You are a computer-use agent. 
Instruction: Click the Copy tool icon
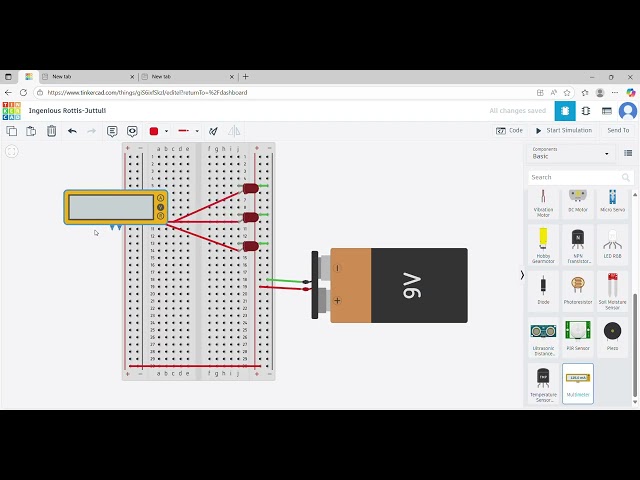[x=12, y=131]
